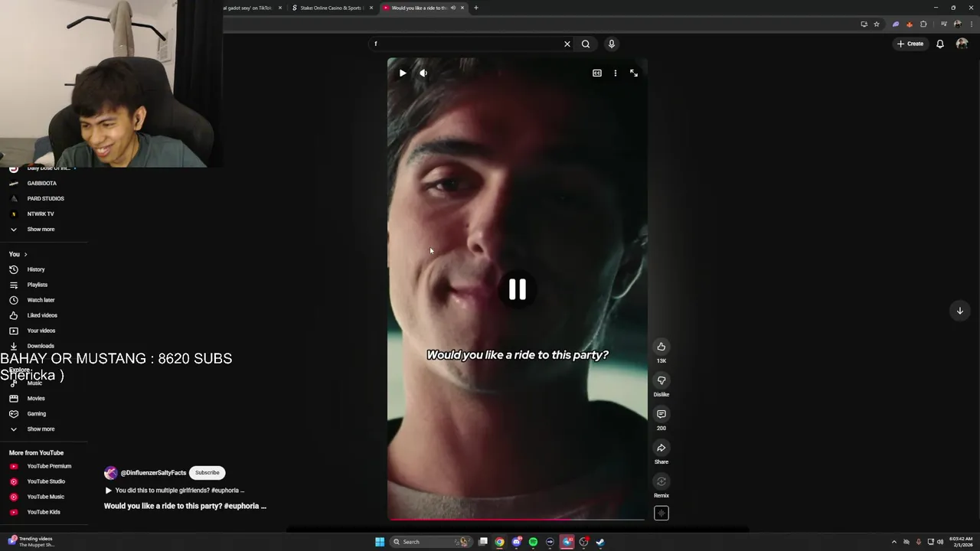Open Liked videos in the sidebar
The image size is (980, 551).
44,315
